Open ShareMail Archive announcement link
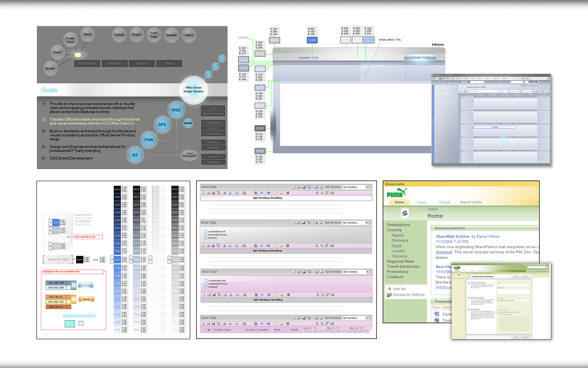 (x=452, y=236)
